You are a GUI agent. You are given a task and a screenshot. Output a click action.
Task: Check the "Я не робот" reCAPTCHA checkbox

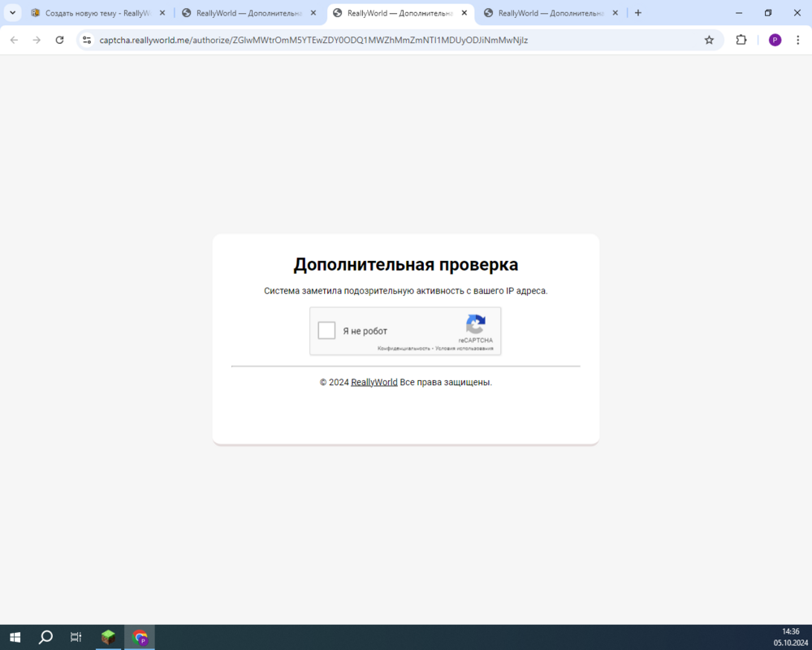(x=326, y=331)
